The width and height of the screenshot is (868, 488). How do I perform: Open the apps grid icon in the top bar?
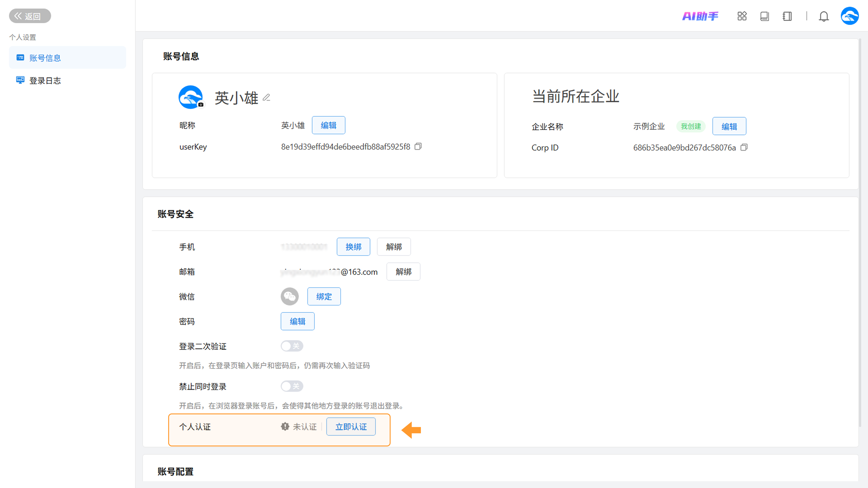point(742,16)
